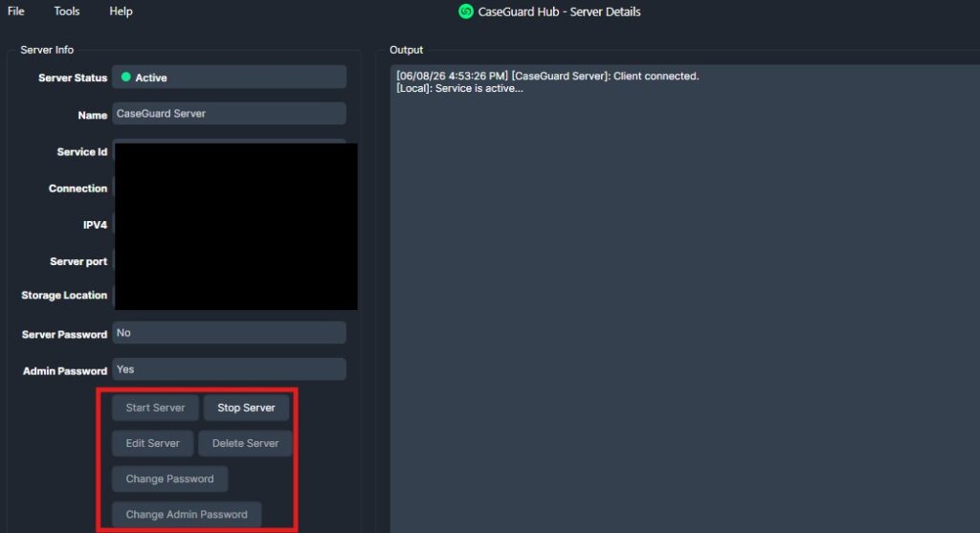The image size is (980, 533).
Task: Open the Help menu
Action: coord(121,11)
